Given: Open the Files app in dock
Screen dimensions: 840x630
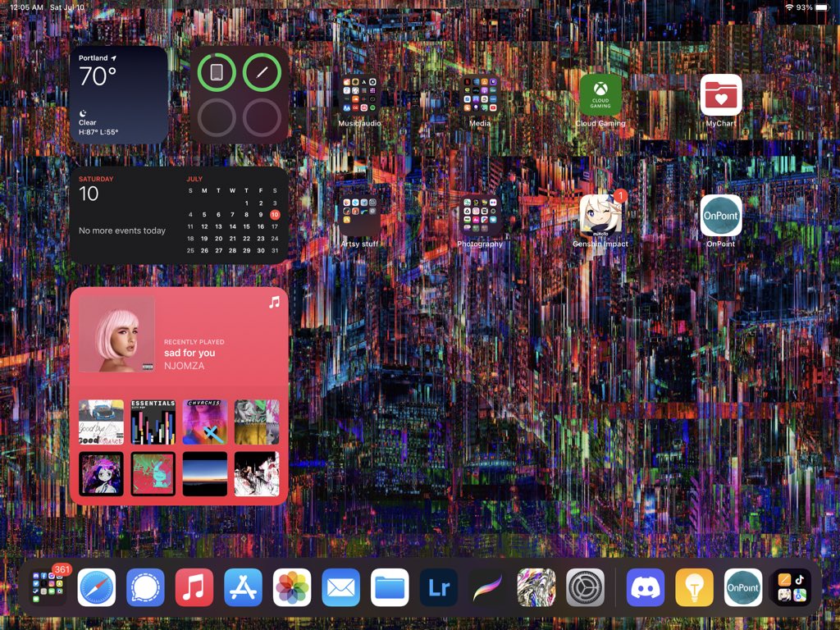Looking at the screenshot, I should pos(390,587).
